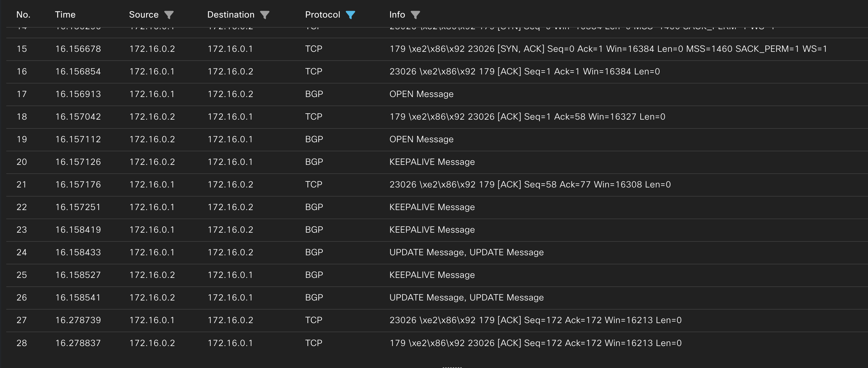Image resolution: width=868 pixels, height=368 pixels.
Task: Open the Source column filter funnel
Action: point(170,15)
